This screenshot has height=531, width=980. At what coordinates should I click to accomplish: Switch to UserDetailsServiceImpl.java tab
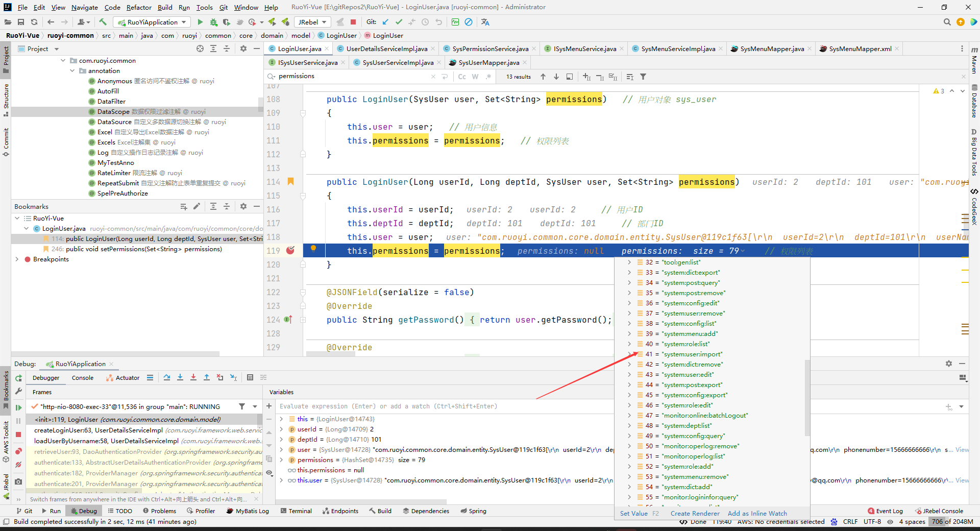(x=386, y=49)
